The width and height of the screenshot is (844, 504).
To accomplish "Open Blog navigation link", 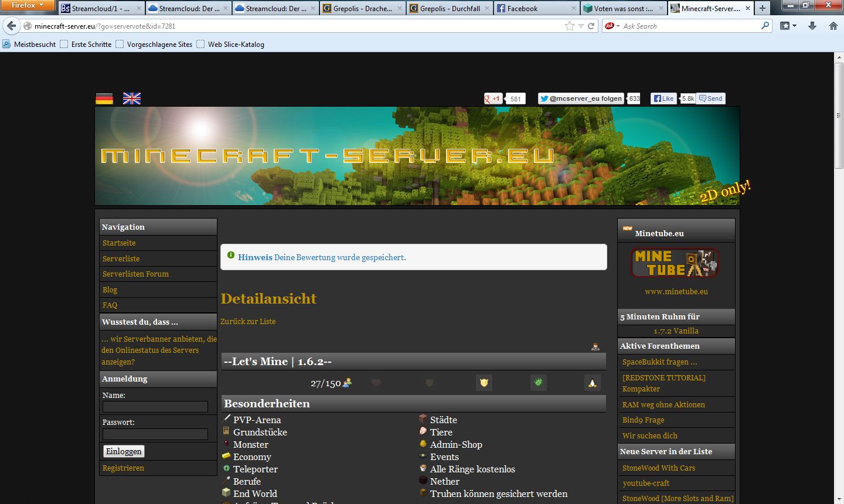I will (x=110, y=290).
